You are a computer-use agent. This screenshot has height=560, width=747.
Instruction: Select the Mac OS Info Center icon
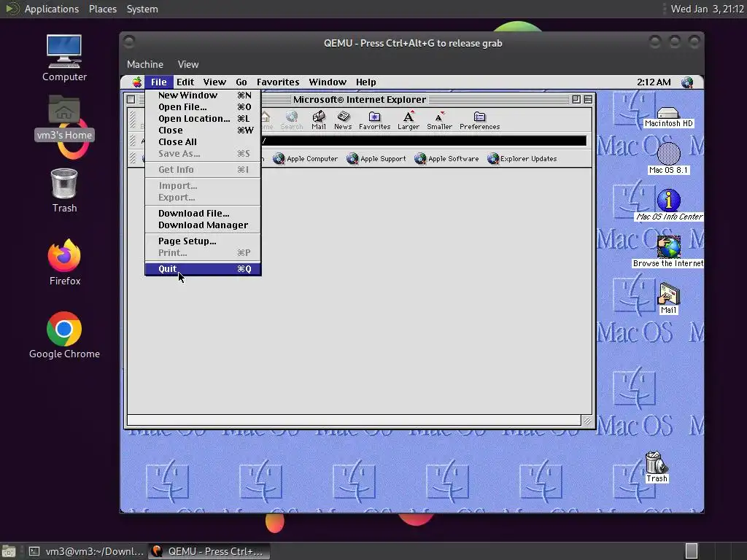tap(669, 205)
